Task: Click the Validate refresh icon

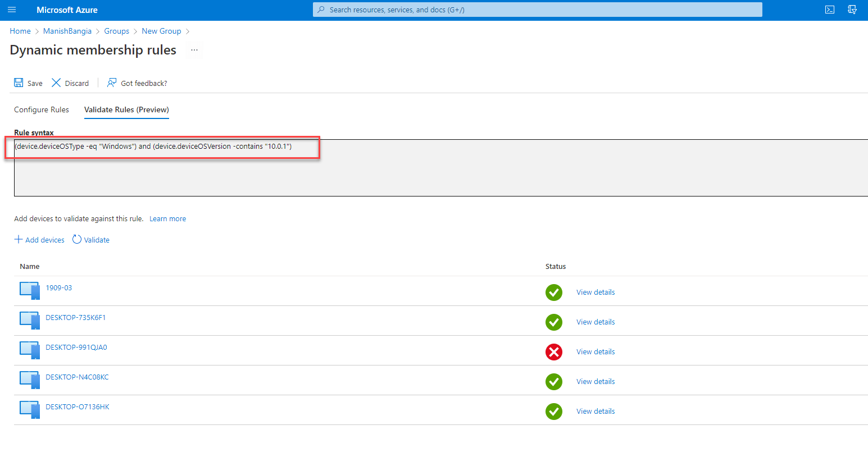Action: coord(77,240)
